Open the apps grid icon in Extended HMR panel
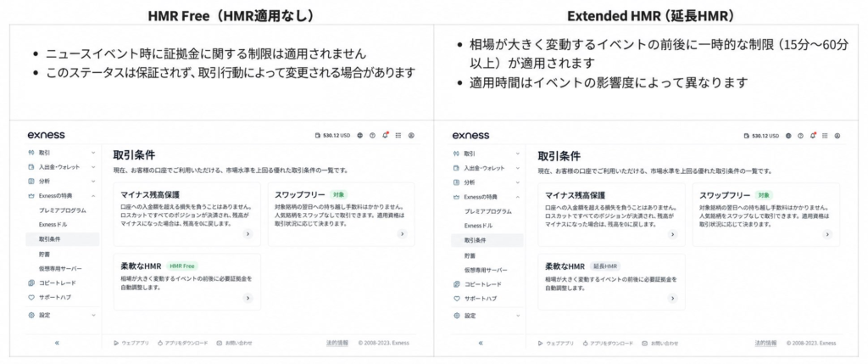 click(825, 136)
